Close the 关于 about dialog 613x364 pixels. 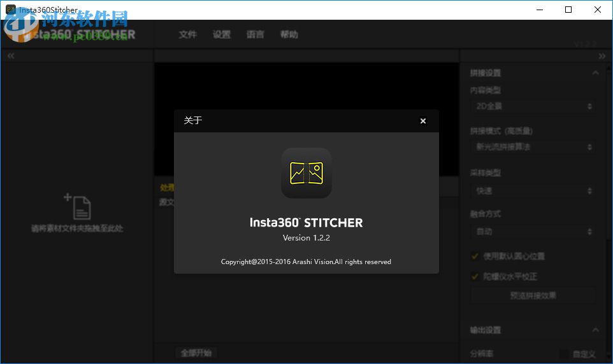[422, 121]
